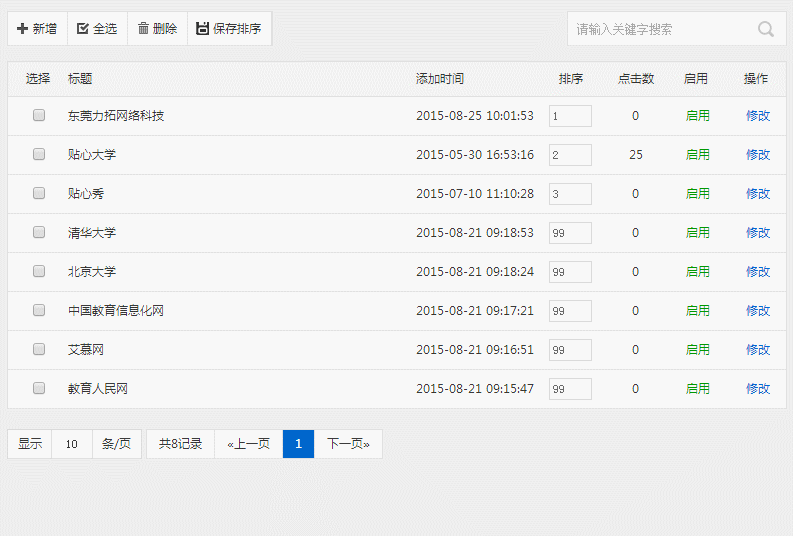
Task: Click the 全选 select-all checkmark icon
Action: click(83, 29)
